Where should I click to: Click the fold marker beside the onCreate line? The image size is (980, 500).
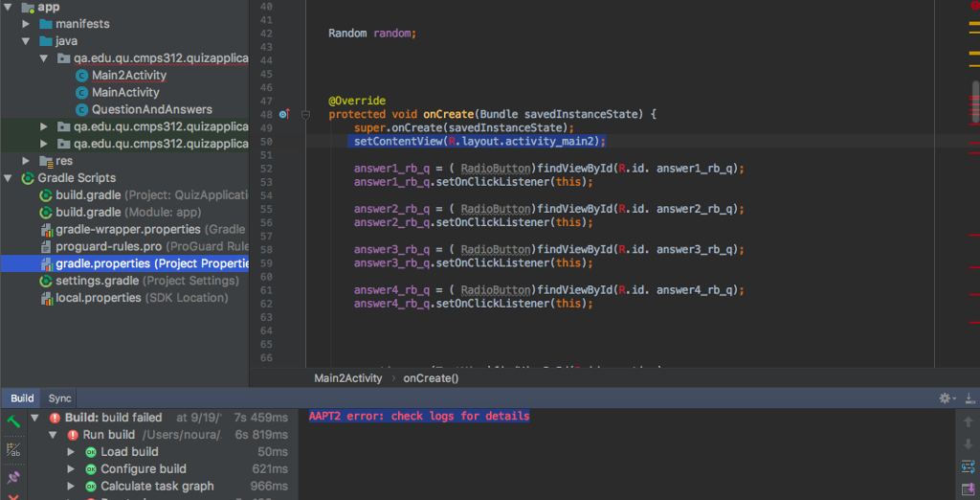[x=305, y=115]
